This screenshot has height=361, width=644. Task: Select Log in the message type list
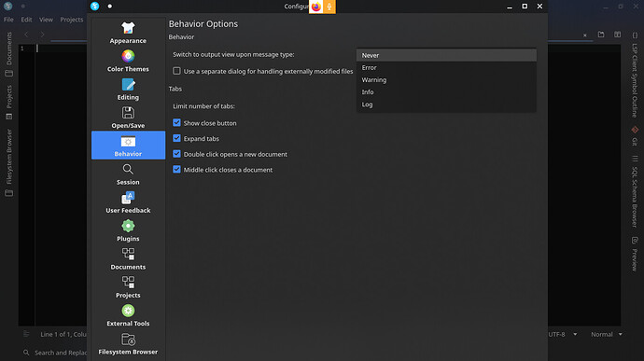(x=446, y=104)
